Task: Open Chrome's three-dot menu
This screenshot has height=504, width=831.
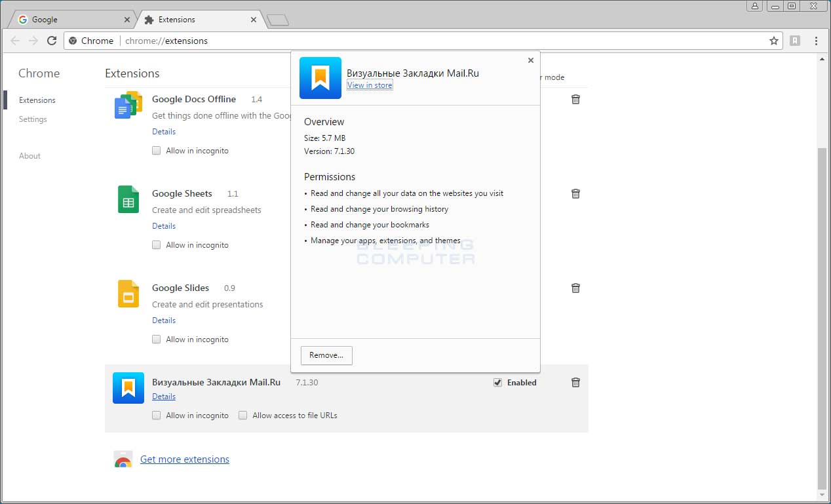Action: click(816, 41)
